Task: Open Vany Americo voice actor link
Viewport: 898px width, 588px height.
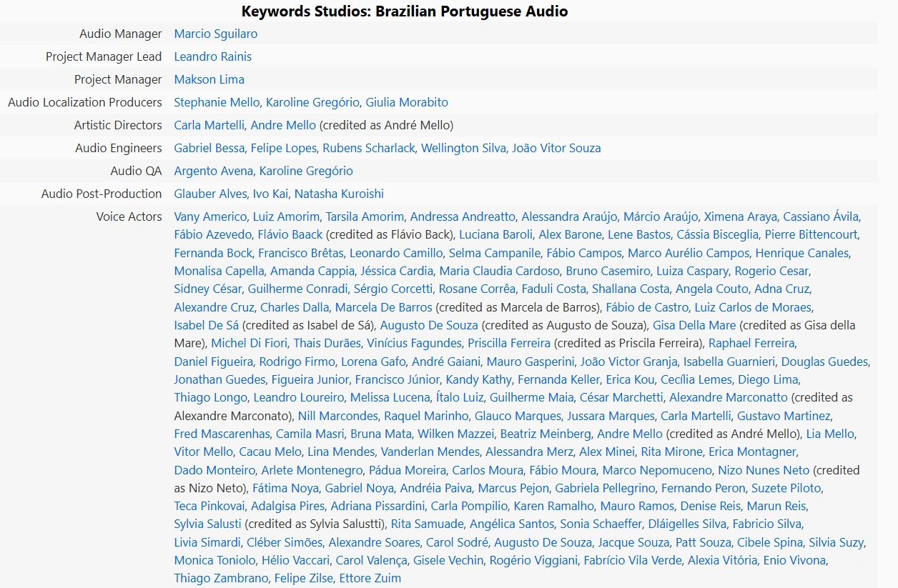Action: tap(210, 216)
